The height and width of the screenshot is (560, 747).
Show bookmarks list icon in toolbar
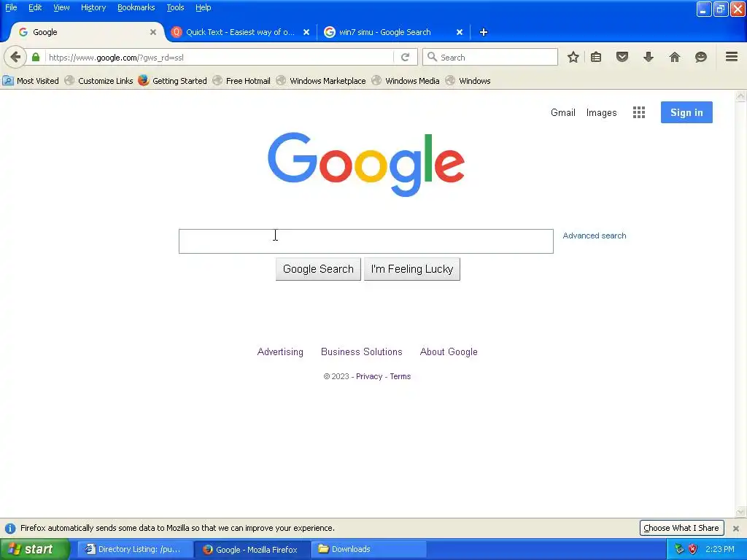[596, 57]
